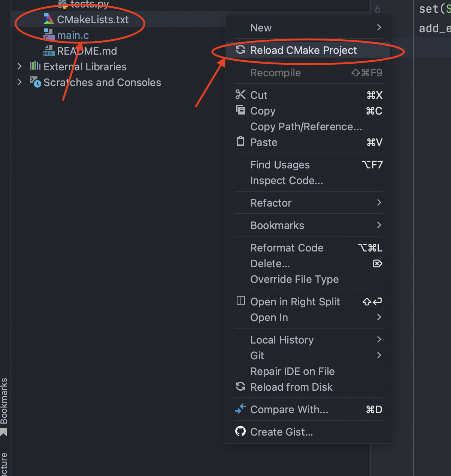Select Reload CMake Project from the menu
Viewport: 451px width, 476px height.
pyautogui.click(x=303, y=50)
